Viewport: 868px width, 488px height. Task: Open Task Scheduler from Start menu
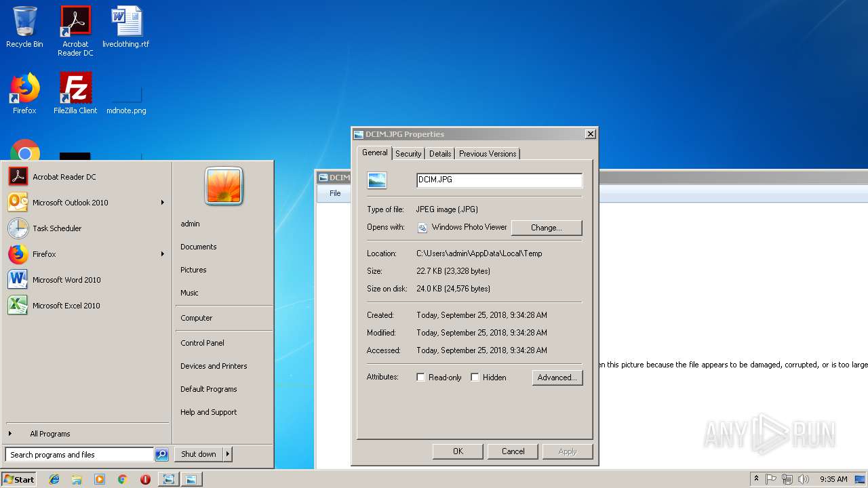point(87,228)
